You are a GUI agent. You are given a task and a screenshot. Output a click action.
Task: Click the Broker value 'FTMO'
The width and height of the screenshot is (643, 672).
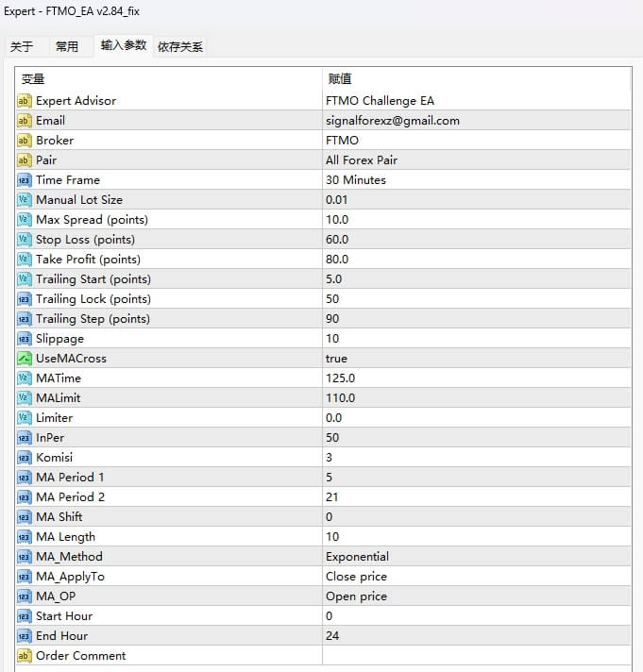click(x=342, y=140)
